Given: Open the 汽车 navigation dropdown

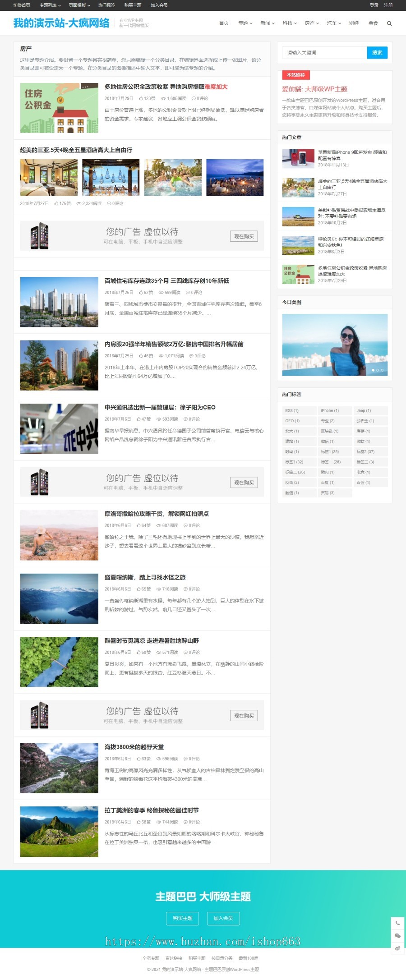Looking at the screenshot, I should pos(334,23).
